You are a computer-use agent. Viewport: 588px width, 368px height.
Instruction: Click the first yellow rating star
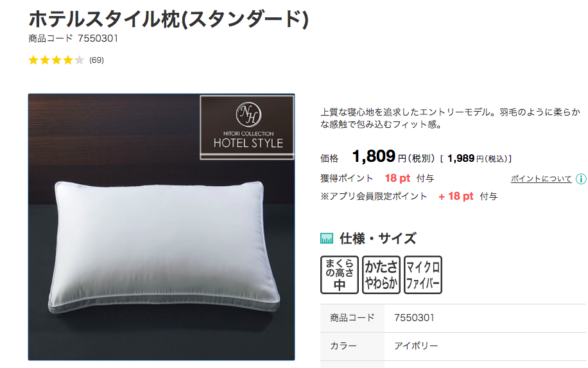point(33,60)
